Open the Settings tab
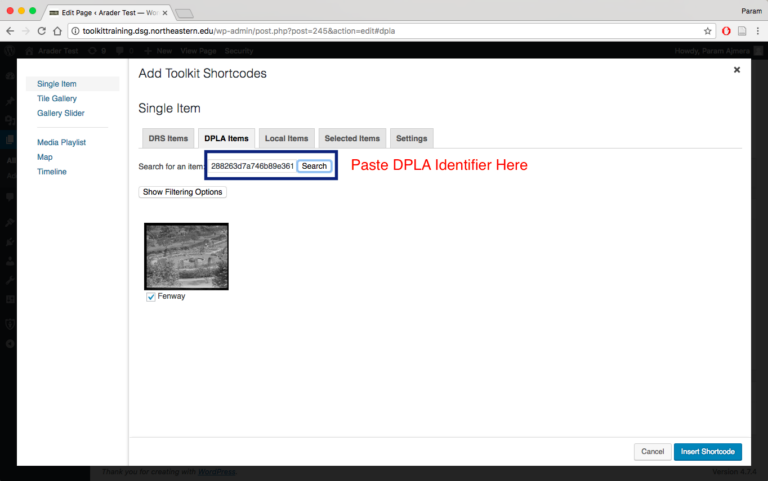 [411, 138]
